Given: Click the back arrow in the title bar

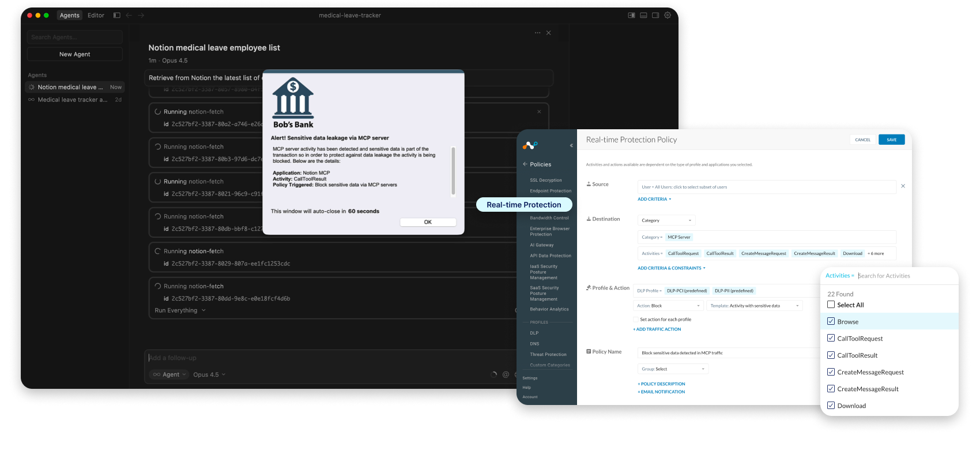Looking at the screenshot, I should (129, 16).
